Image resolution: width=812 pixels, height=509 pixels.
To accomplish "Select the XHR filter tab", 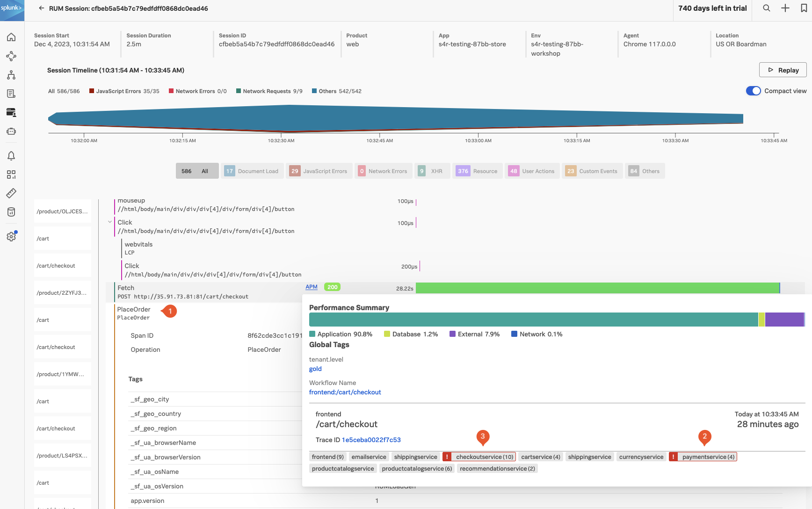I will tap(433, 171).
